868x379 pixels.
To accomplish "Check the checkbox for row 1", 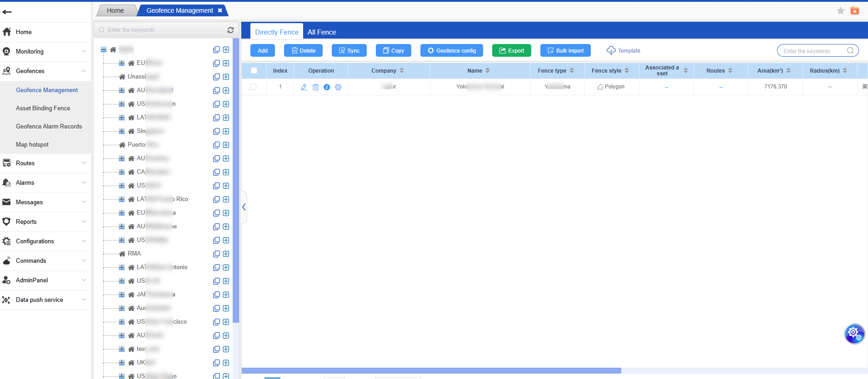I will (253, 87).
